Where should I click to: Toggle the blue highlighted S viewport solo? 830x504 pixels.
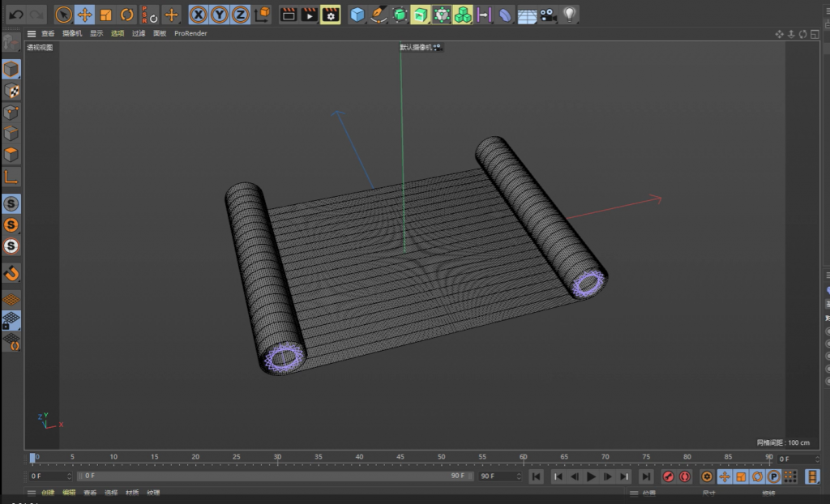point(11,204)
